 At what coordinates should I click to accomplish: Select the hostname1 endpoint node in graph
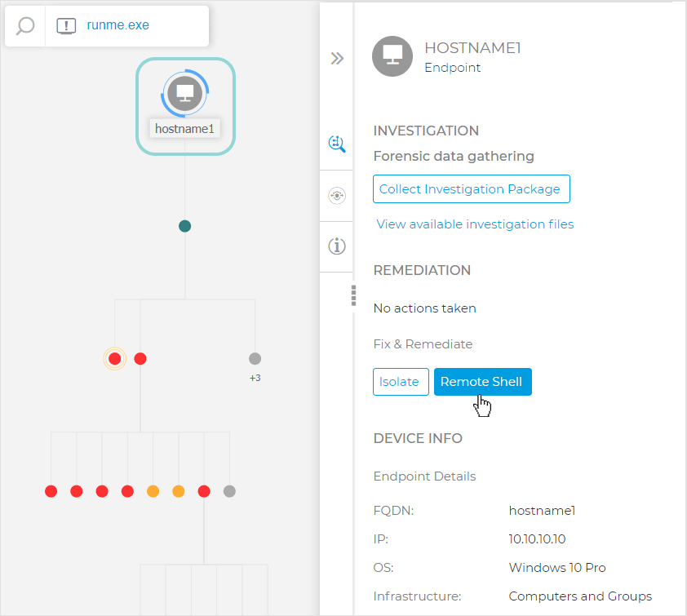(185, 94)
